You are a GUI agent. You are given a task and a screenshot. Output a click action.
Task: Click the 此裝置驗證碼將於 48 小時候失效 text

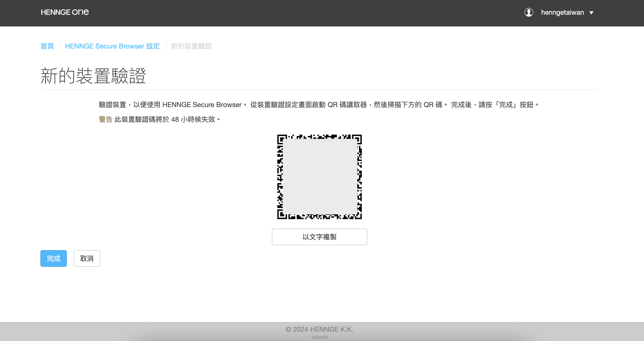[x=167, y=119]
